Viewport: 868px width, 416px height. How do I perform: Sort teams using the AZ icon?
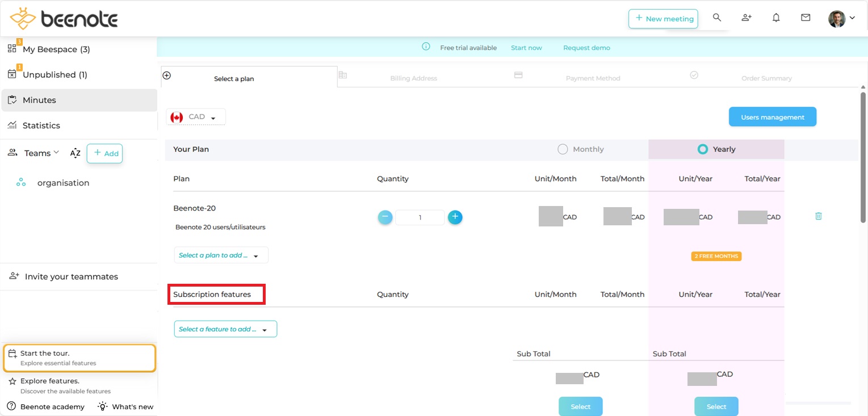75,153
